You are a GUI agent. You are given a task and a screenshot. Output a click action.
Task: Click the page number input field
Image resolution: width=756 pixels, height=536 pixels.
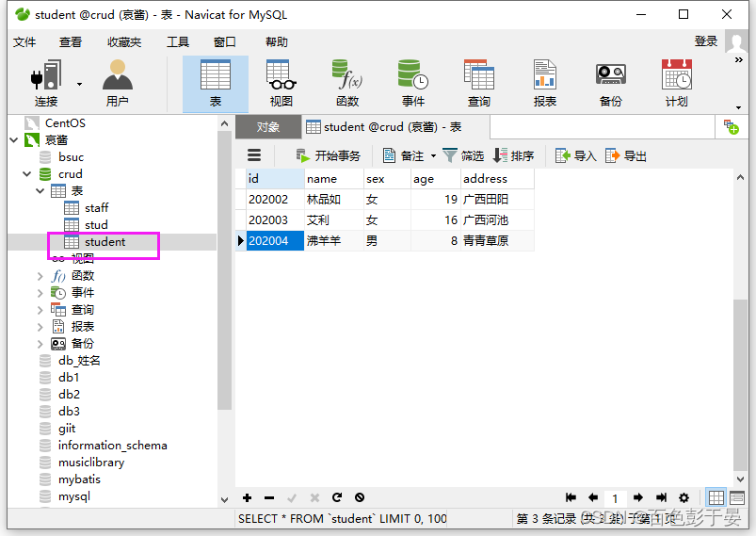615,498
